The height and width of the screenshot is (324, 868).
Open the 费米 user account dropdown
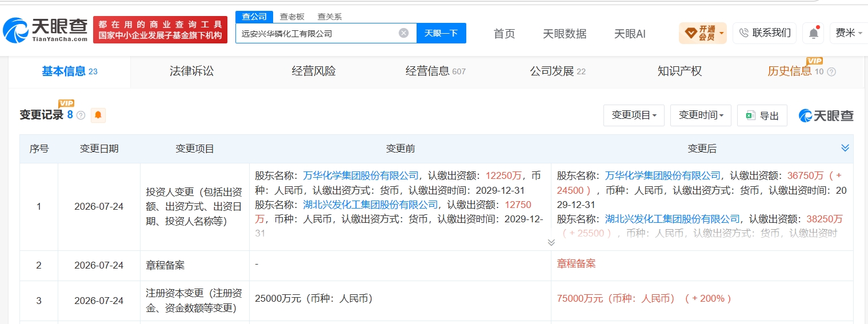849,33
